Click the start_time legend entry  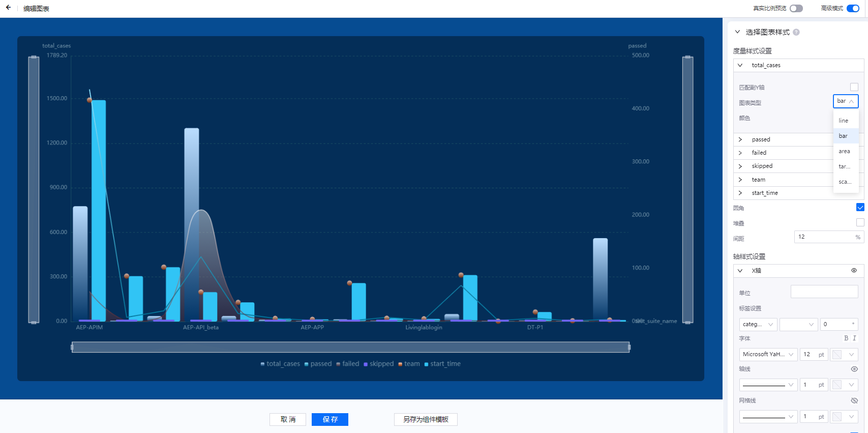[x=442, y=364]
